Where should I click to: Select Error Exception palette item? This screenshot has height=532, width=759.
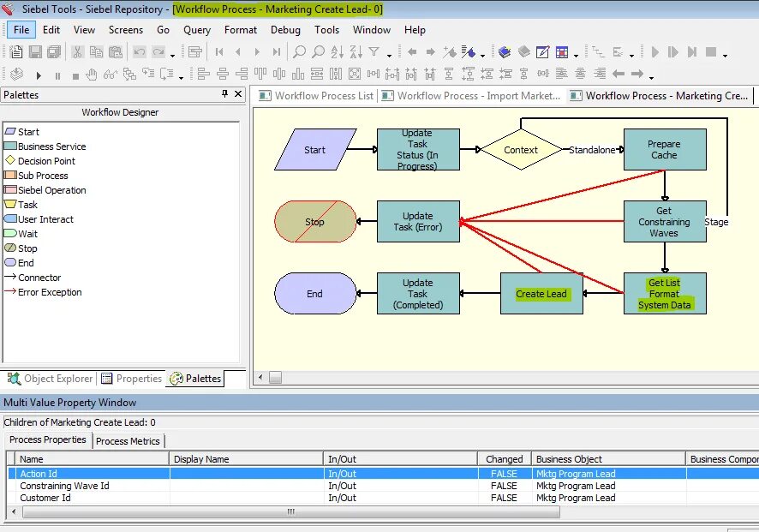pyautogui.click(x=43, y=292)
